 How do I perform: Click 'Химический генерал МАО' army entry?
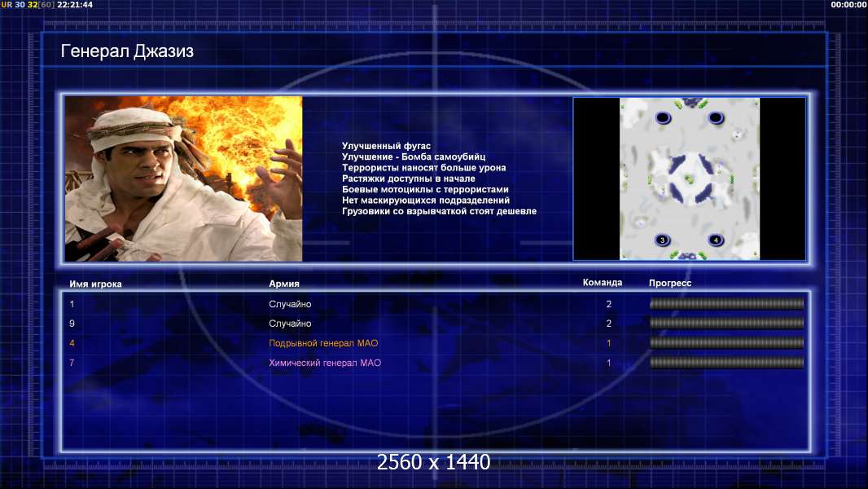325,363
